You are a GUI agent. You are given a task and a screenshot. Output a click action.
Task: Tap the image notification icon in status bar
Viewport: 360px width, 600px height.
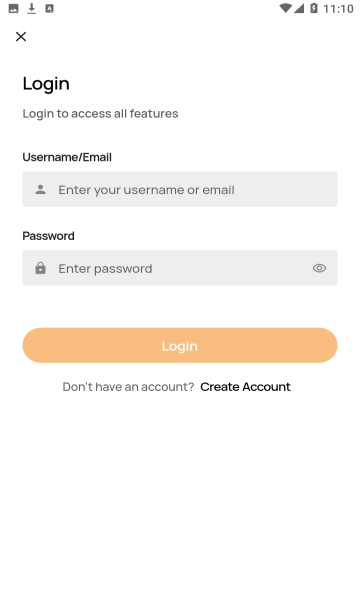click(x=13, y=8)
